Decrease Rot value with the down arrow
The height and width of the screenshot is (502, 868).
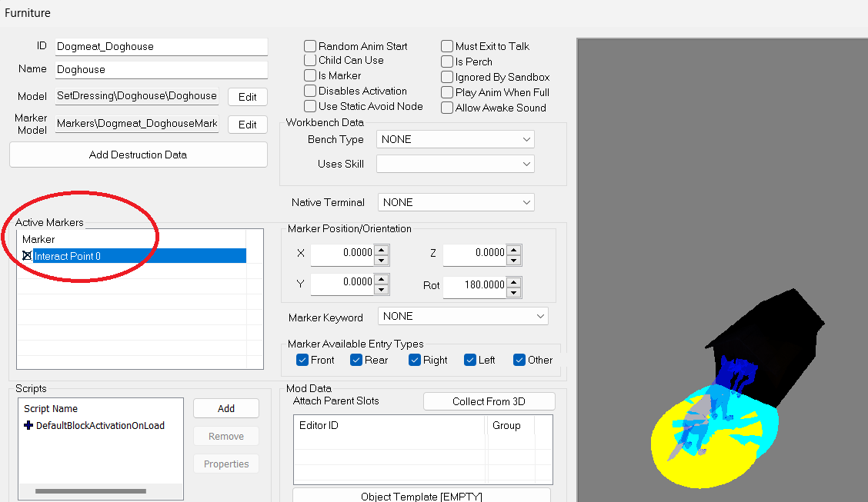pos(514,292)
